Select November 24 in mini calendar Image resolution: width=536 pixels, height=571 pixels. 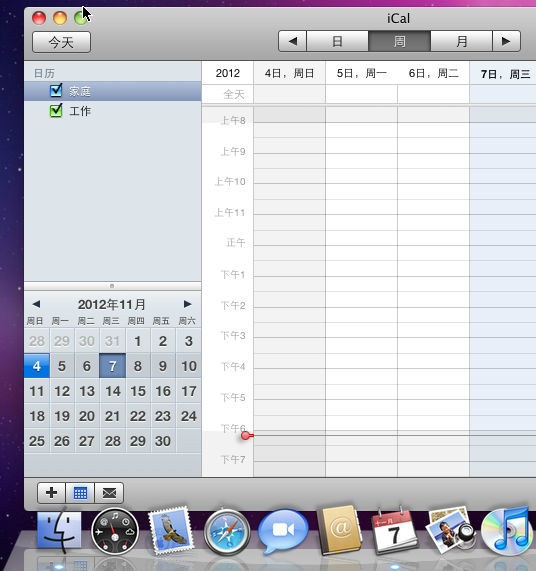click(189, 416)
